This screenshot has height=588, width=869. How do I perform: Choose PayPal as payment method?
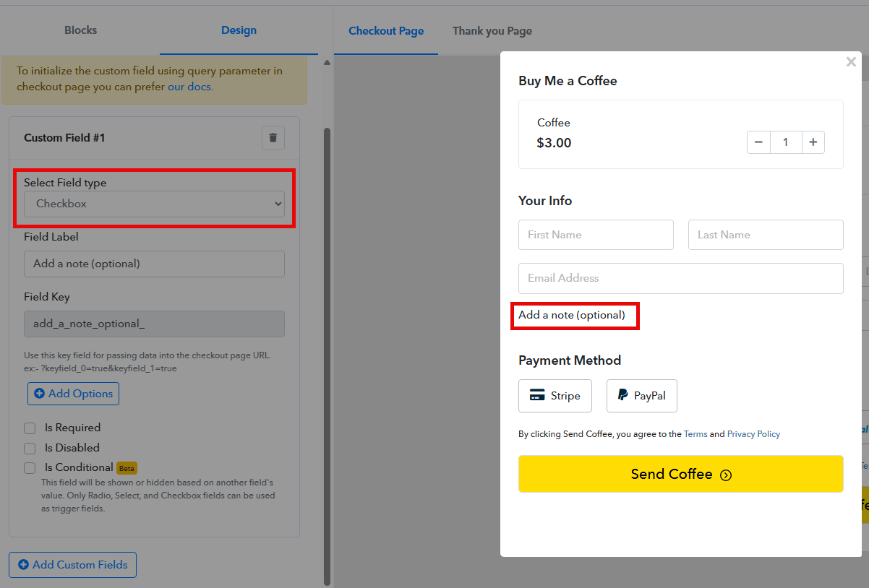[641, 396]
